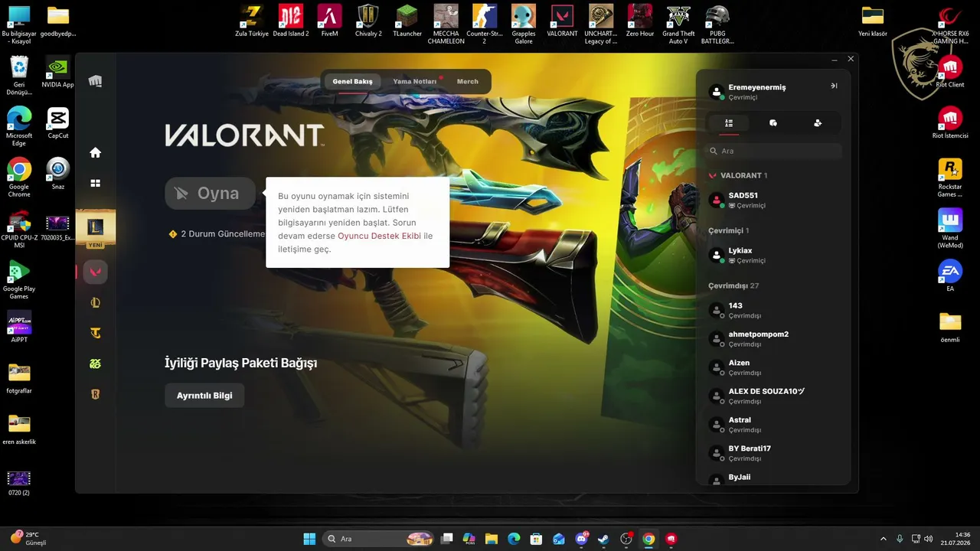
Task: Open the all games grid icon
Action: [96, 183]
